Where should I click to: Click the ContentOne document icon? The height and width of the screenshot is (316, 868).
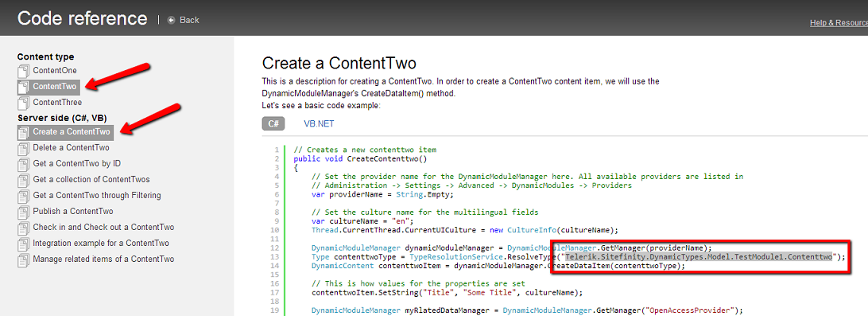[x=23, y=71]
